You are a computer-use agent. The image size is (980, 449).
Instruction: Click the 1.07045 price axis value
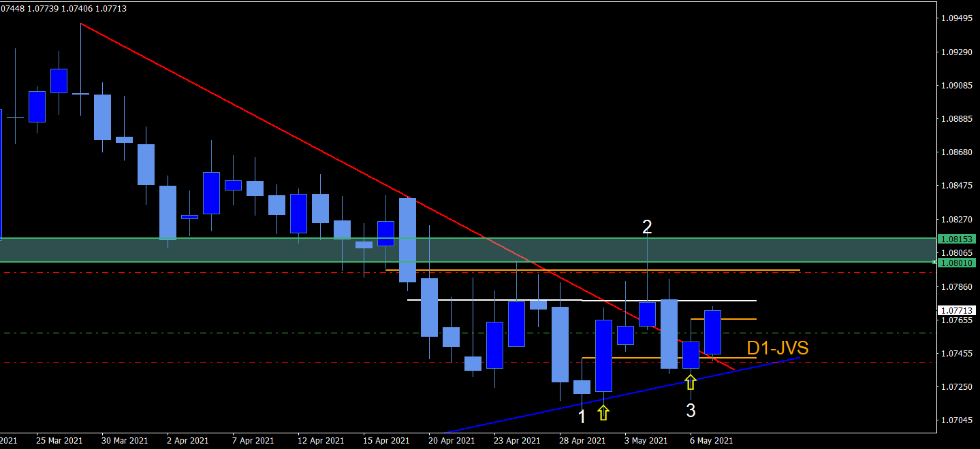pos(957,420)
